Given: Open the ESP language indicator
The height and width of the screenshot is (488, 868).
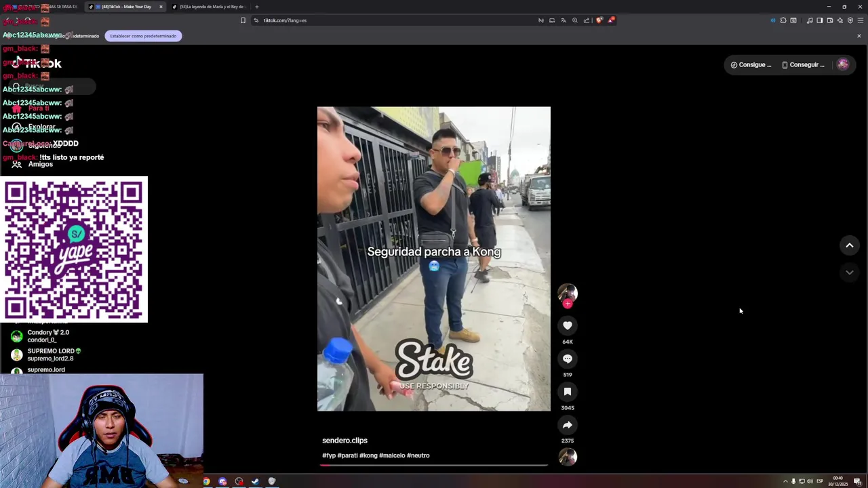Looking at the screenshot, I should tap(820, 481).
